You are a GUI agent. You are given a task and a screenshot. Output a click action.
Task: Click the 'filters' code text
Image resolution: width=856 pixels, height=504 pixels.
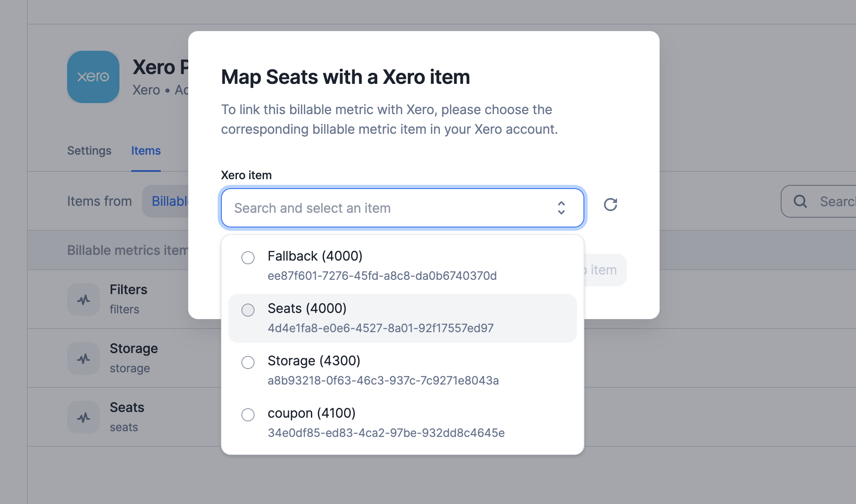tap(124, 309)
